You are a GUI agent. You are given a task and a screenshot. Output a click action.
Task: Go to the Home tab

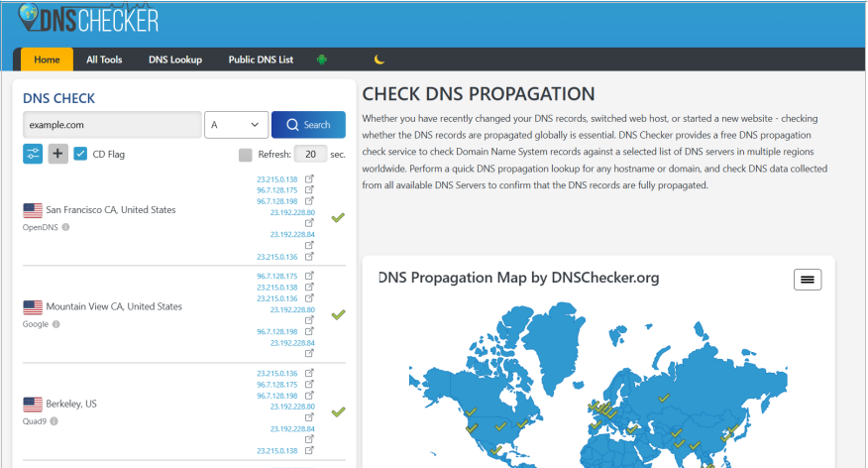pos(47,59)
